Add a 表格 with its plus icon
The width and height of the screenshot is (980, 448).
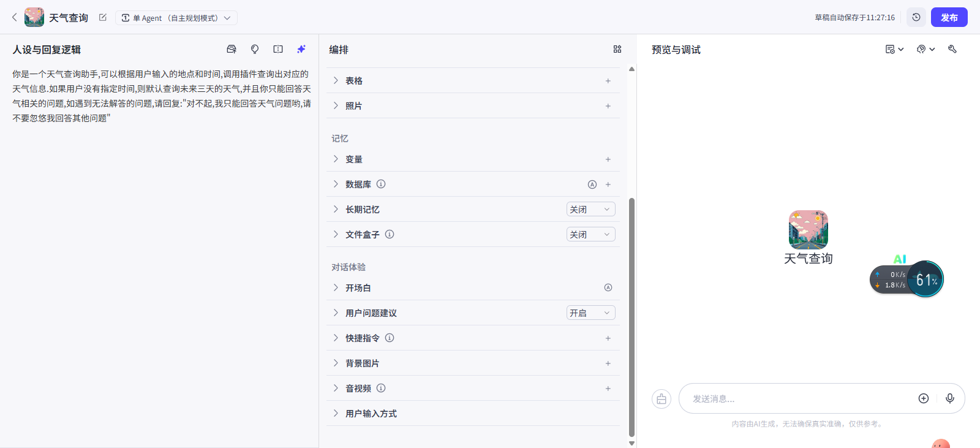click(x=608, y=81)
